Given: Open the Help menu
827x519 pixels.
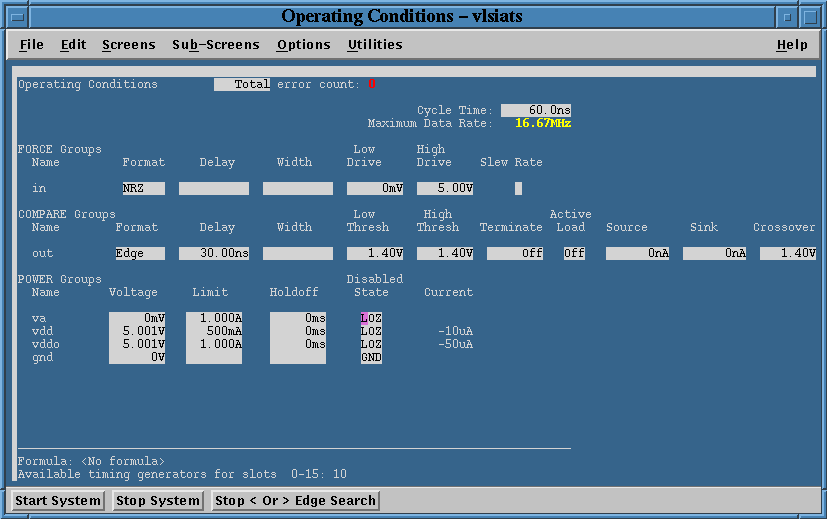Looking at the screenshot, I should (x=792, y=45).
